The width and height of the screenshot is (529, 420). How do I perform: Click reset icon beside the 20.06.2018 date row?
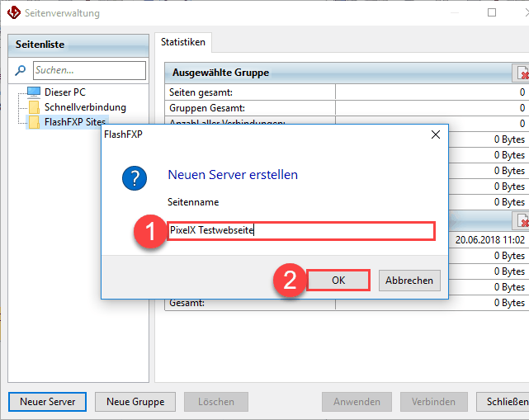pyautogui.click(x=522, y=220)
